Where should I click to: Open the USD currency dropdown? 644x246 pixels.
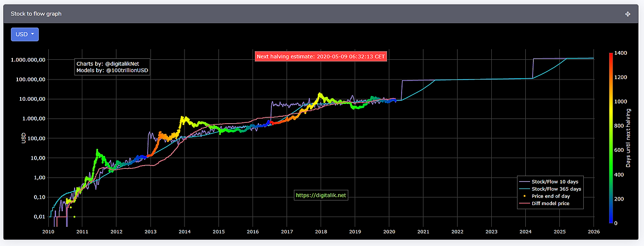pyautogui.click(x=25, y=34)
